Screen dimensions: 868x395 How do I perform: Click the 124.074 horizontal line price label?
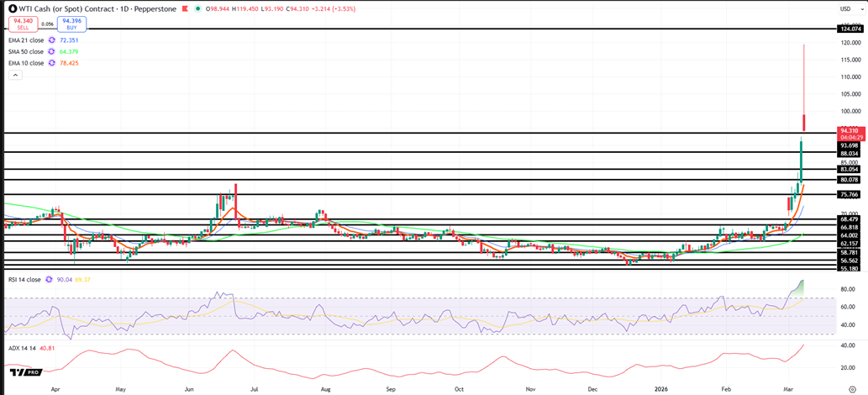tap(849, 29)
